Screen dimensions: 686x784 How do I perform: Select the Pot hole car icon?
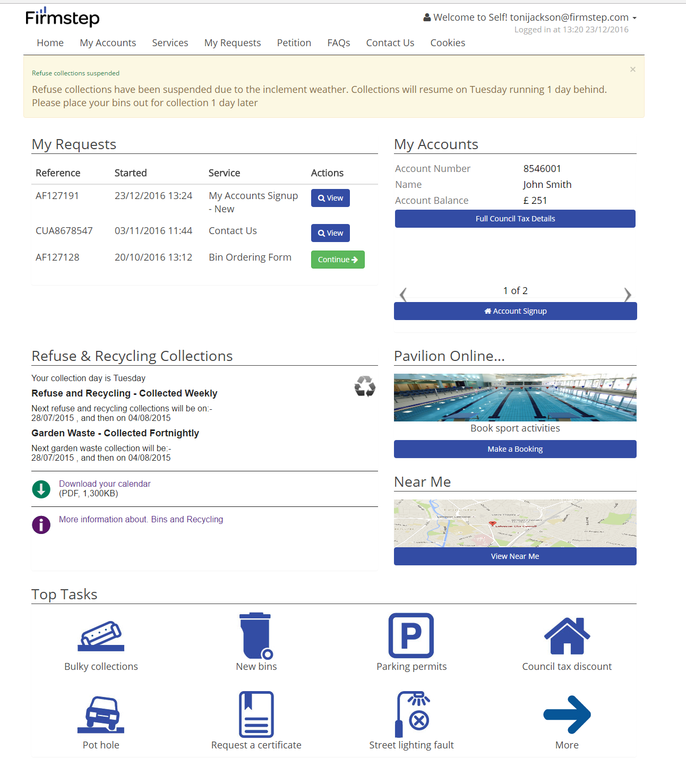tap(101, 714)
